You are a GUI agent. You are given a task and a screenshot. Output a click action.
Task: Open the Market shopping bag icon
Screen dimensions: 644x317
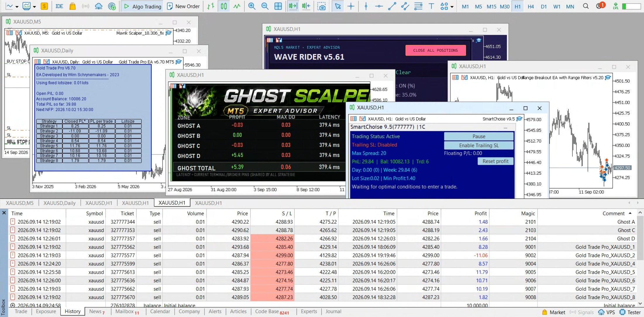(72, 6)
